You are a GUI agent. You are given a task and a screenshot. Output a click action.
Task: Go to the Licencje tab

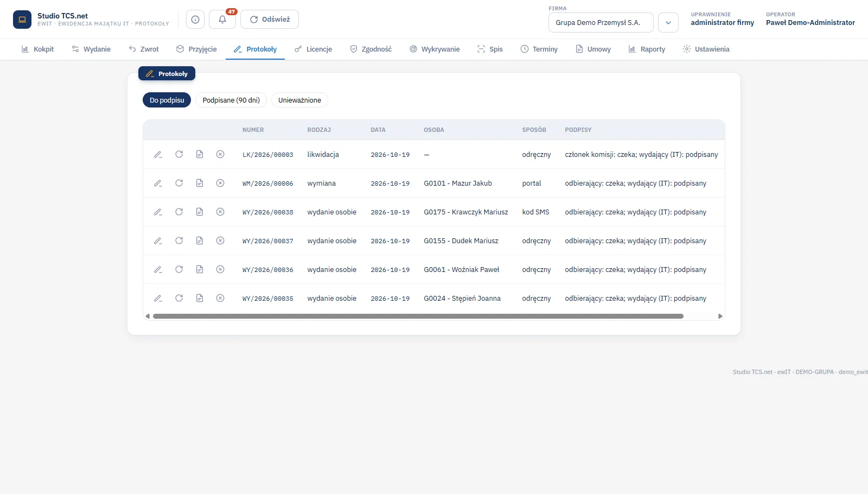point(313,49)
